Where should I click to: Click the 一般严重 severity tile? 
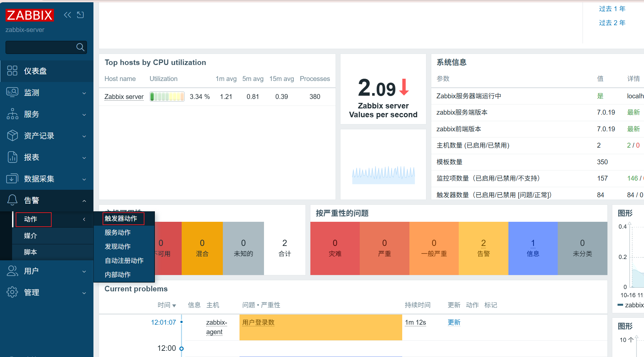coord(434,248)
